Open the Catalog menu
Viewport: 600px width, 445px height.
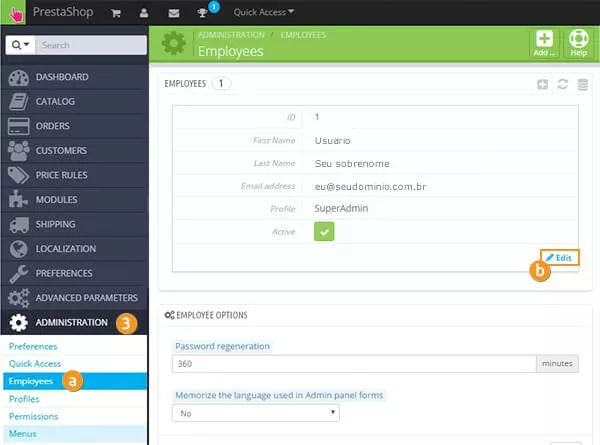(x=75, y=101)
